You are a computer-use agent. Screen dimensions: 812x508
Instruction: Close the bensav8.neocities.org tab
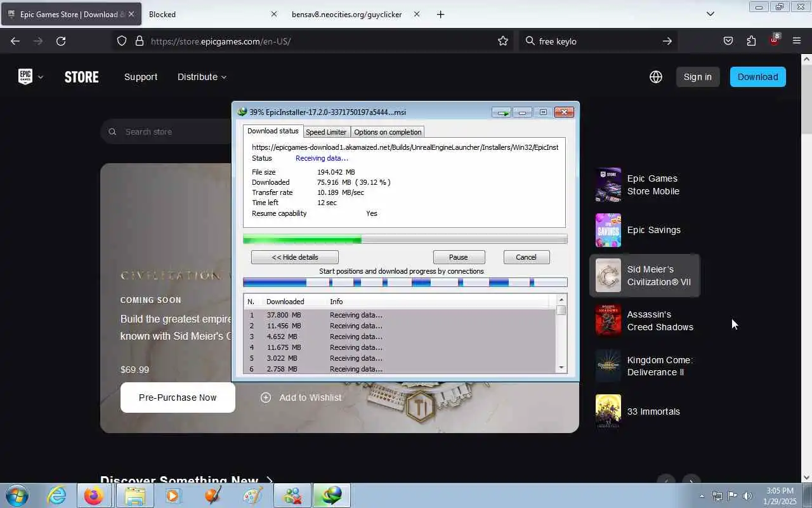coord(417,14)
